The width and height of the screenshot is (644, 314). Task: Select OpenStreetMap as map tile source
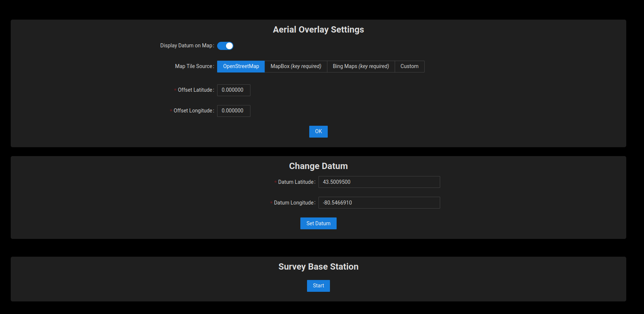click(x=241, y=67)
